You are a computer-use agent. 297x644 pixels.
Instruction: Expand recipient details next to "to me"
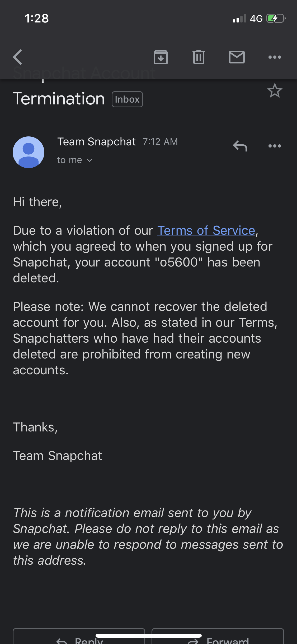(89, 160)
